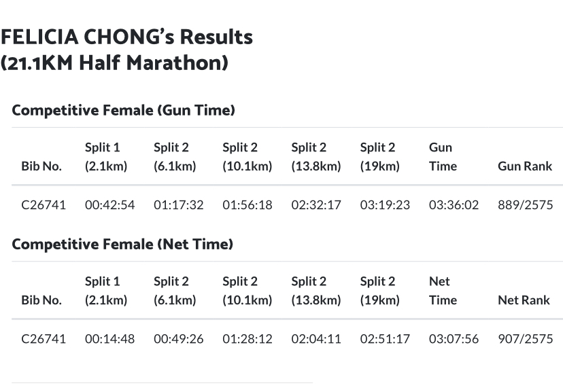Select the 02:32:17 split time cell
This screenshot has width=563, height=392.
(x=316, y=204)
